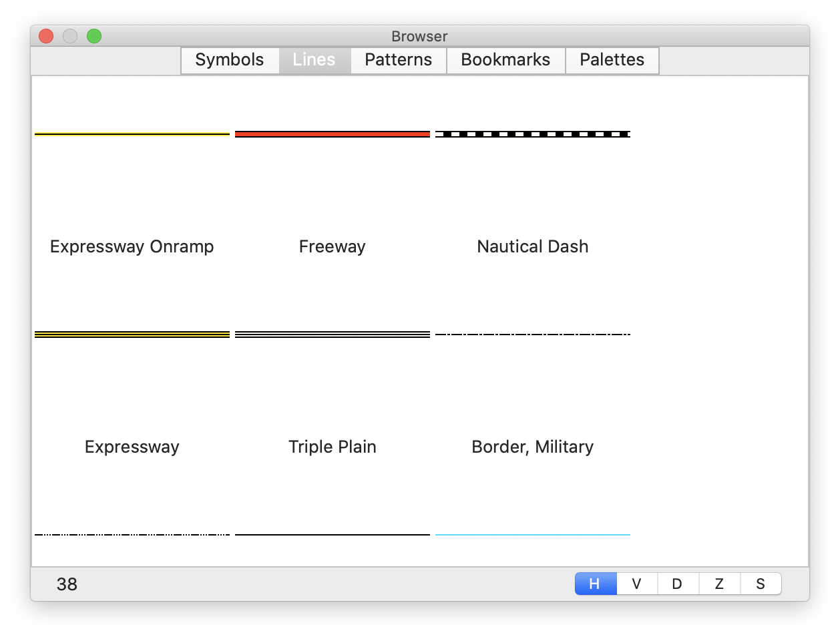Select the Expressway line style preview
Screen dimensions: 840x637
(132, 333)
